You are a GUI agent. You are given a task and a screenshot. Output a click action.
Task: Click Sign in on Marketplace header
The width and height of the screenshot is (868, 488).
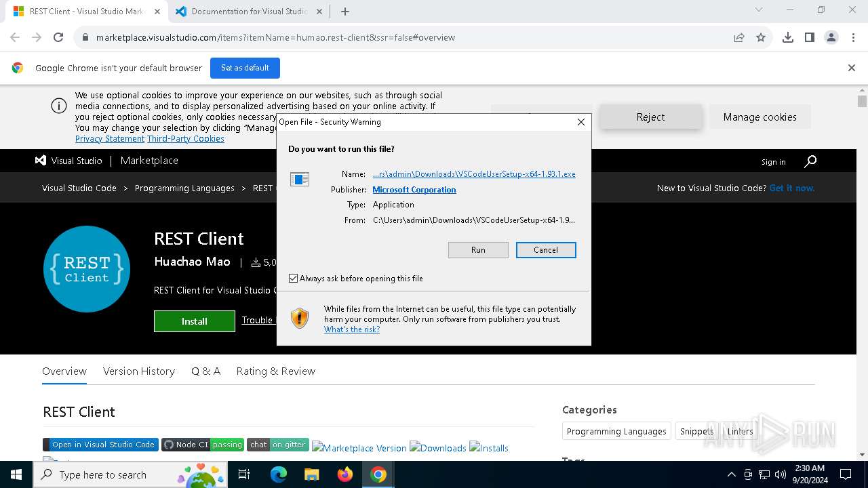tap(773, 162)
